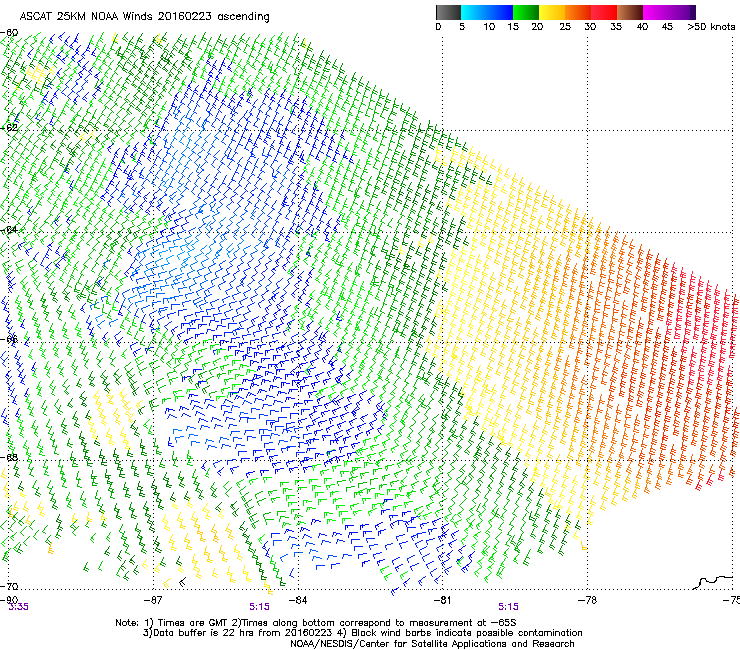
Task: Click the '10' legend scale number
Action: pyautogui.click(x=489, y=27)
